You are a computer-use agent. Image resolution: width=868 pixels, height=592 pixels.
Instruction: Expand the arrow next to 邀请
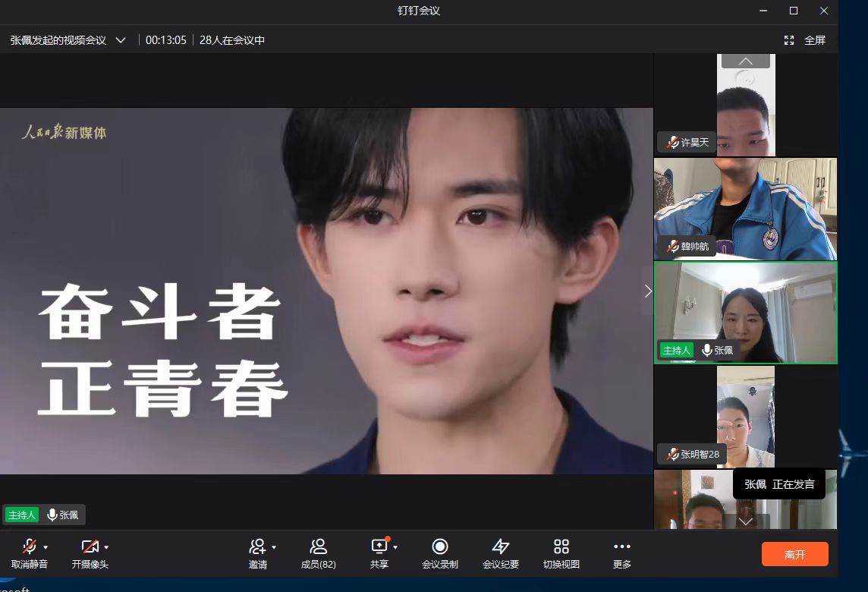pos(274,547)
